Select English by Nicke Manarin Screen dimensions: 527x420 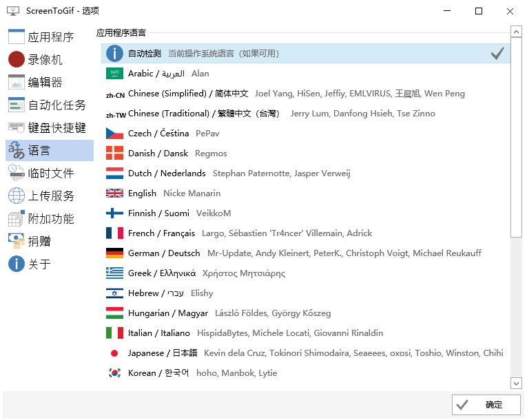(x=305, y=193)
